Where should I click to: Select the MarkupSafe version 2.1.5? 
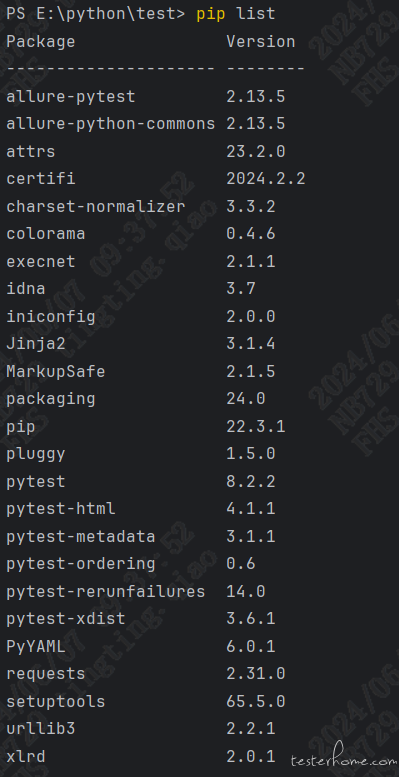click(251, 371)
